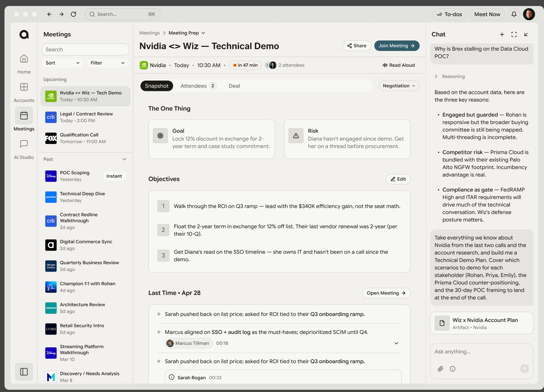Focus the top Search bar

(x=123, y=14)
